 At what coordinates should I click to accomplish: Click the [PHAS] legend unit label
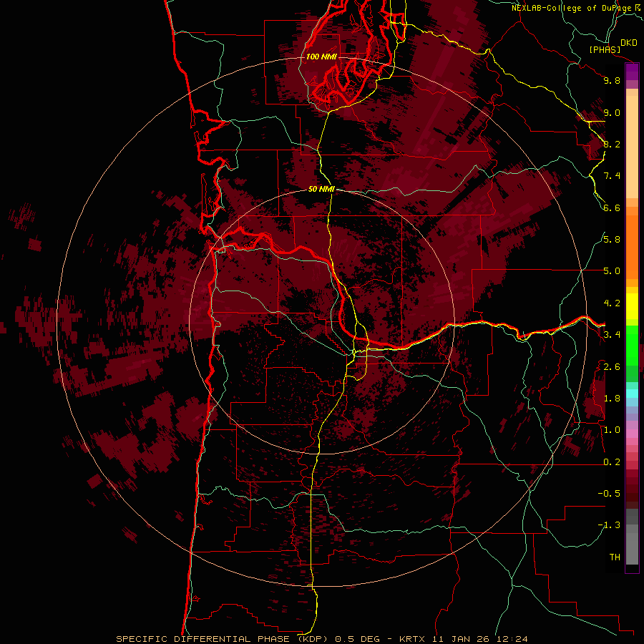[x=605, y=50]
